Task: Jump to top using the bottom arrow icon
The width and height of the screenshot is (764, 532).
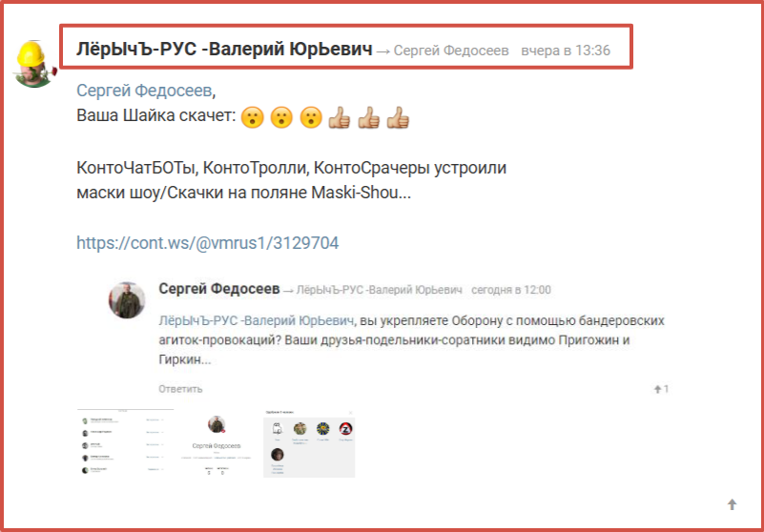Action: click(x=732, y=503)
